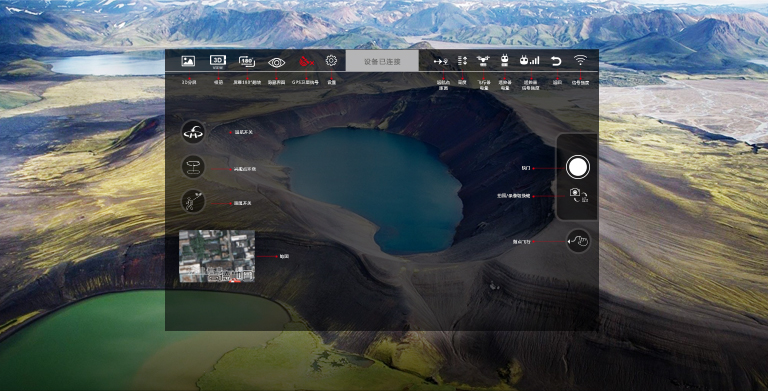Check remote controller signal strength bars
Screen dimensions: 768x391
coord(529,61)
